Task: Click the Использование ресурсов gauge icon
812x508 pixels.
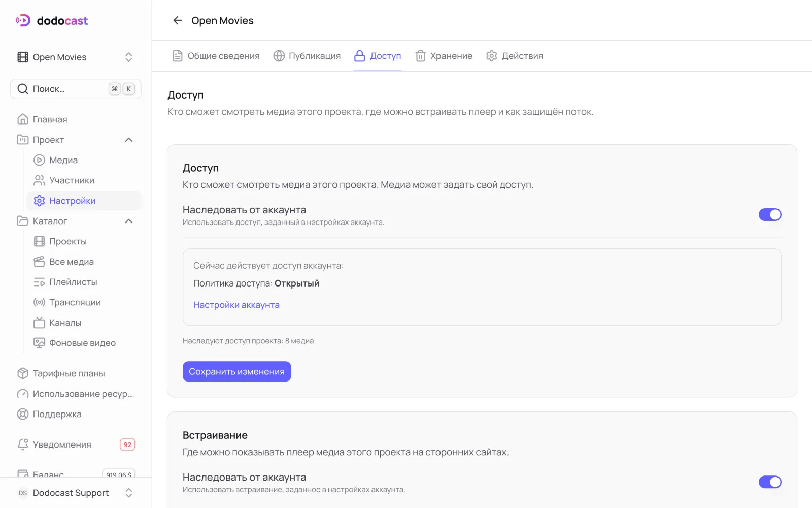Action: (x=23, y=394)
